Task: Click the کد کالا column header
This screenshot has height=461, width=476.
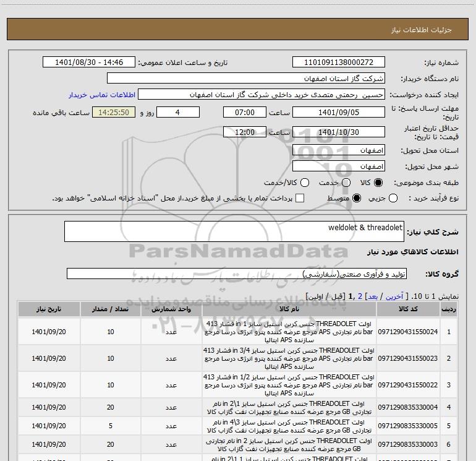Action: click(x=408, y=309)
